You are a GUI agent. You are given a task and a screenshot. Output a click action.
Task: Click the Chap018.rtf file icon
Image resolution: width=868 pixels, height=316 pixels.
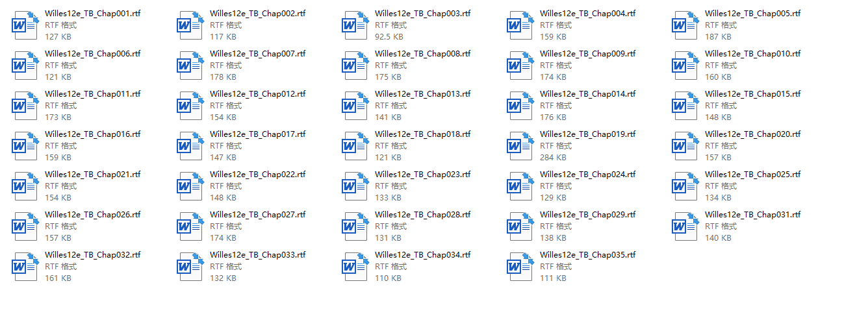pyautogui.click(x=355, y=145)
